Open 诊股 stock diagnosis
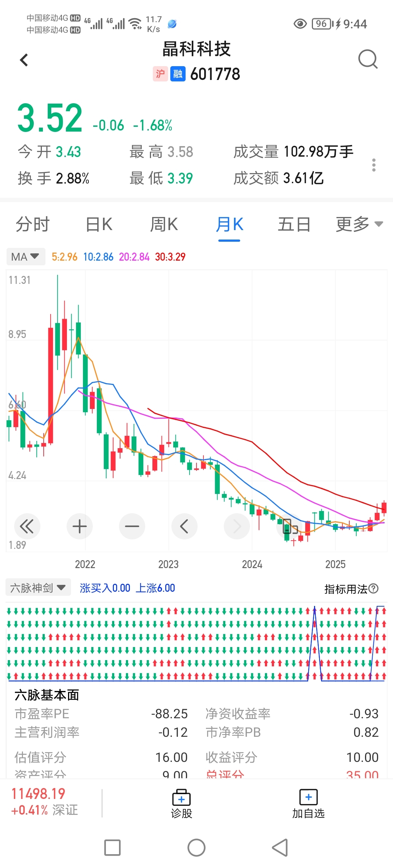Screen dimensions: 393x868 coord(182,804)
